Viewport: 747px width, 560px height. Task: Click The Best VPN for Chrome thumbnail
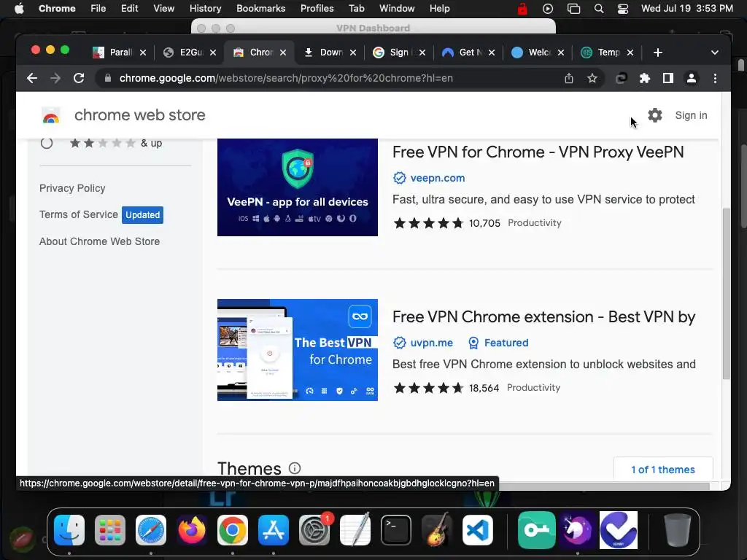298,350
